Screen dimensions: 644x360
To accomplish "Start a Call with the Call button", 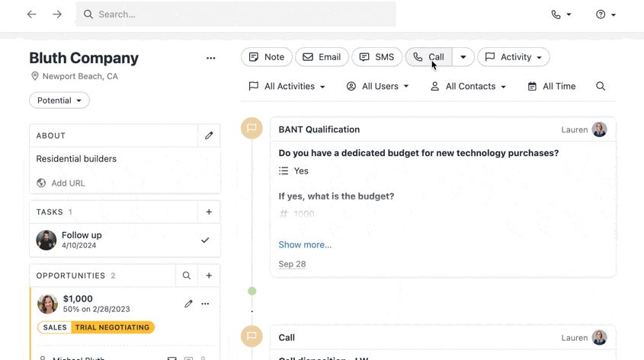I will click(x=429, y=57).
